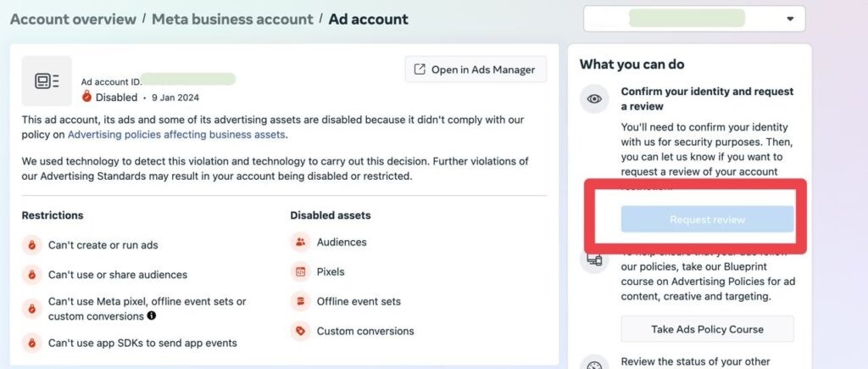Click the red Disabled status icon
868x369 pixels.
(x=86, y=97)
